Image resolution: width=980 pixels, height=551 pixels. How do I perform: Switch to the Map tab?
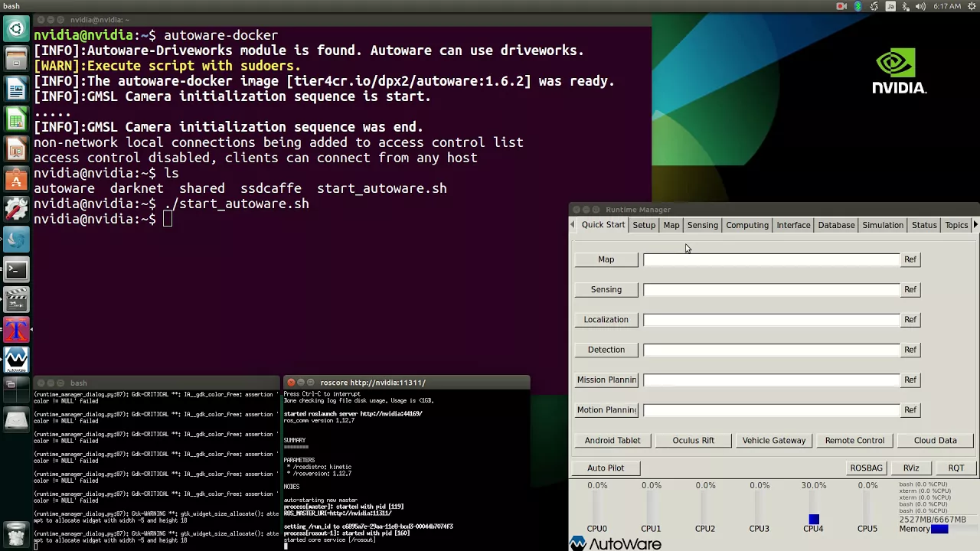coord(671,225)
